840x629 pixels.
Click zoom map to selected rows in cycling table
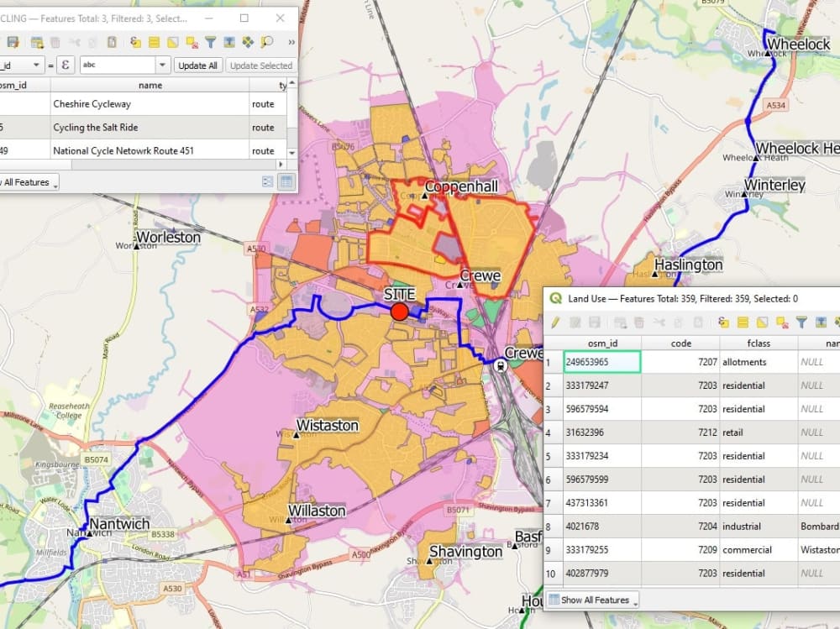coord(267,42)
